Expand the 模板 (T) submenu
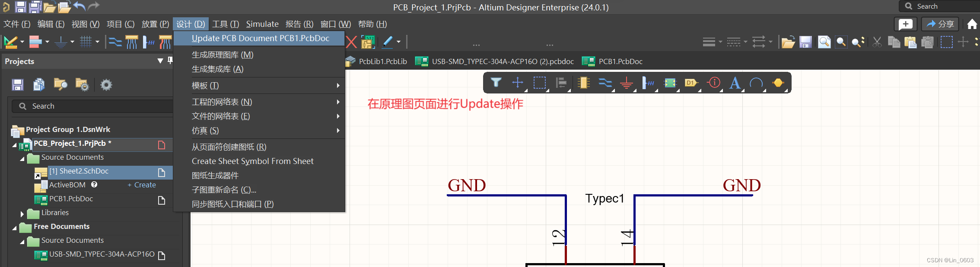Image resolution: width=980 pixels, height=267 pixels. [338, 86]
